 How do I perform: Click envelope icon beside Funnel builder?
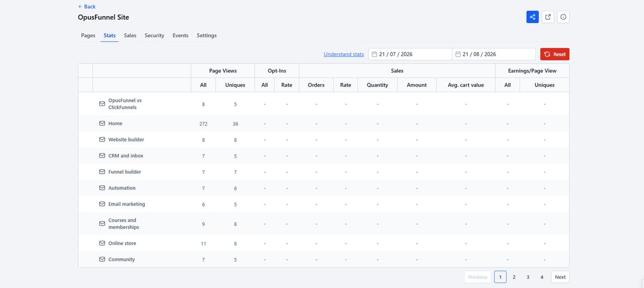click(x=102, y=172)
